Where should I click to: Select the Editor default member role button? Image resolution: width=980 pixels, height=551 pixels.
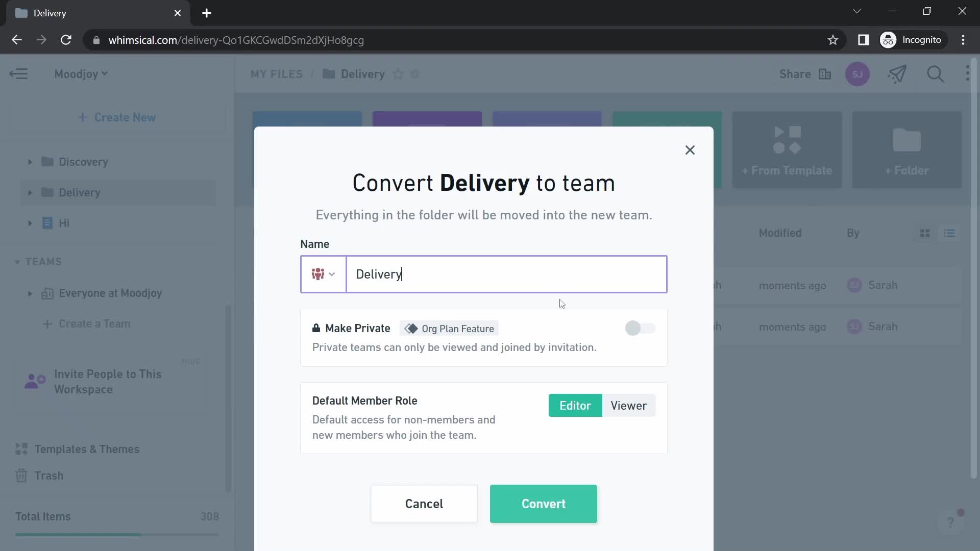575,406
